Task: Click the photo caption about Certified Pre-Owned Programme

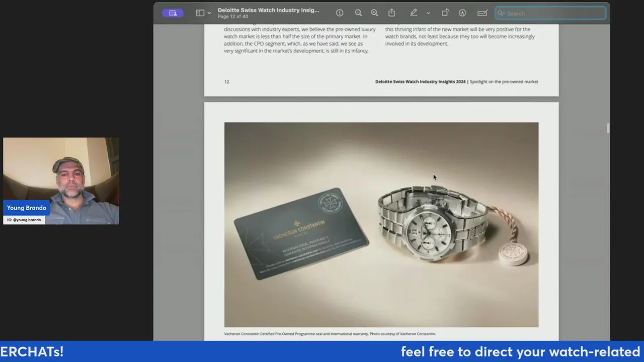Action: coord(330,334)
